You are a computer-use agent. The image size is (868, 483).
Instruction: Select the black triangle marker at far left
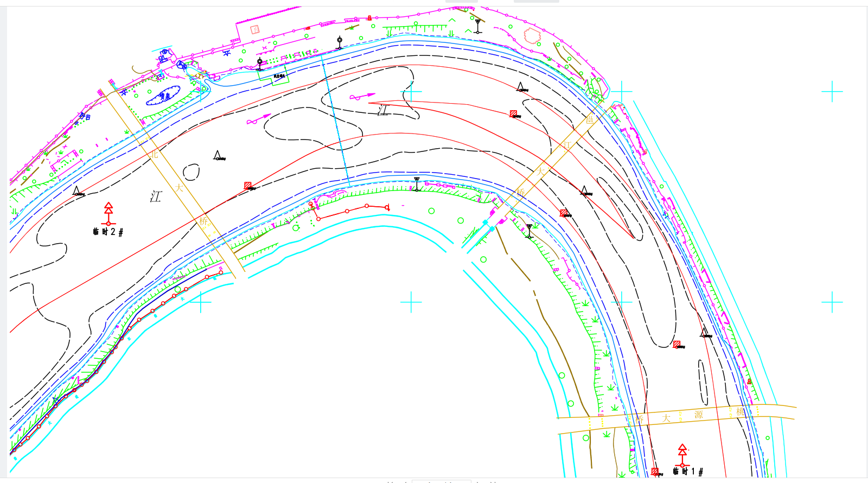[x=78, y=190]
